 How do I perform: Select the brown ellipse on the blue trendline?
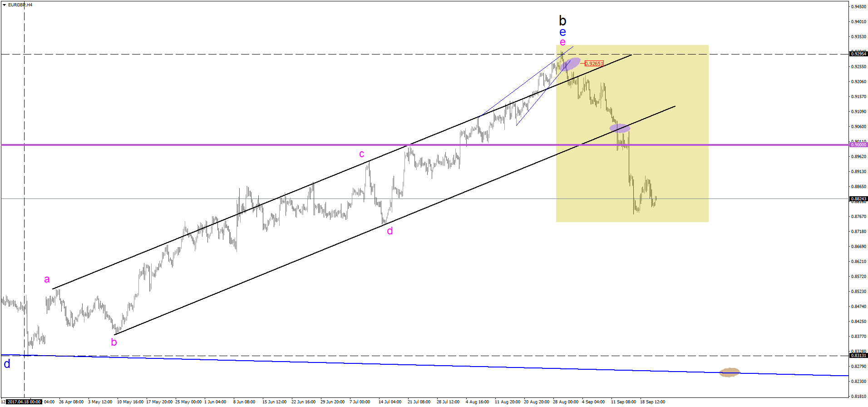click(x=730, y=372)
